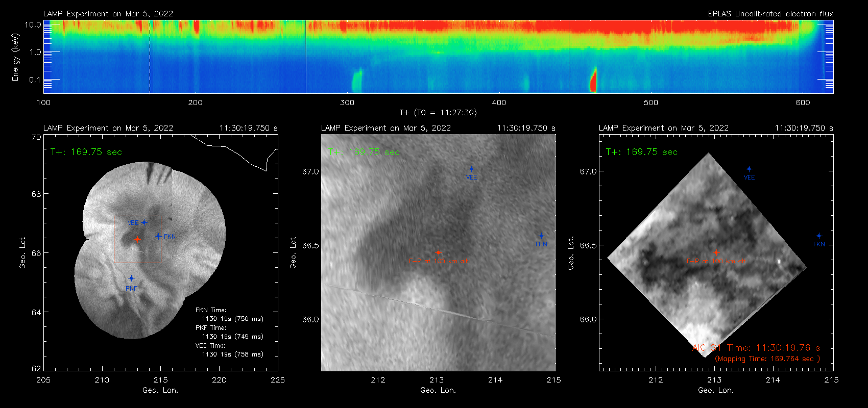Click the '11:30:19.750 s' timestamp above the middle panel
Image resolution: width=868 pixels, height=408 pixels.
click(x=526, y=128)
